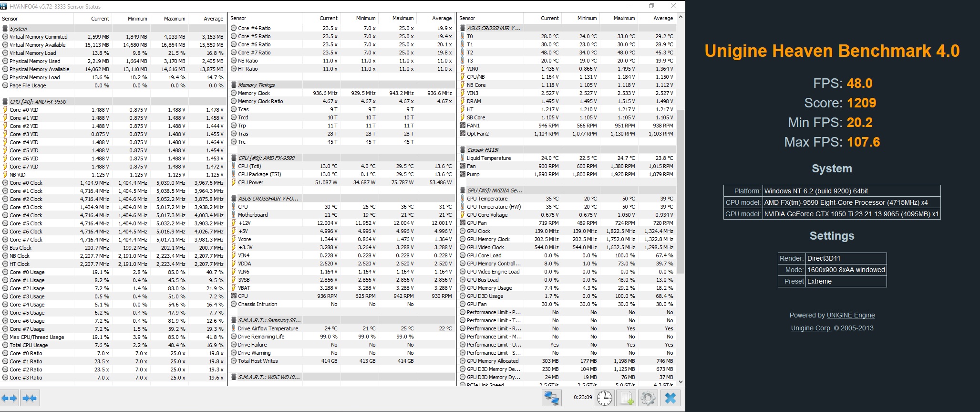Image resolution: width=980 pixels, height=412 pixels.
Task: Open the UNIGINE Engine link
Action: point(851,315)
